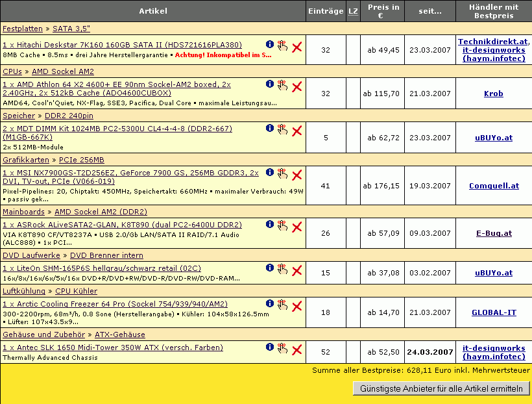
Task: Click the bold date 24.03.2007
Action: [x=430, y=352]
